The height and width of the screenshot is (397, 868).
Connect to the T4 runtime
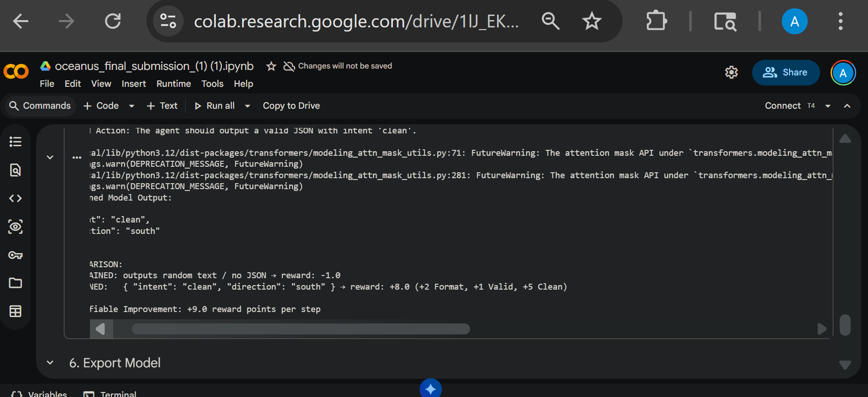point(790,106)
